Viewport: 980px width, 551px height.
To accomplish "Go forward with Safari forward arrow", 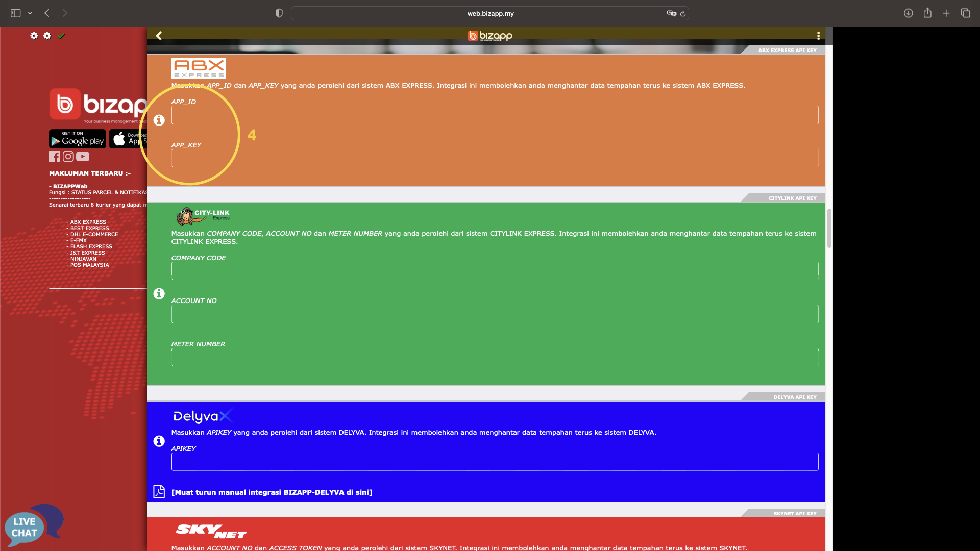I will [65, 13].
